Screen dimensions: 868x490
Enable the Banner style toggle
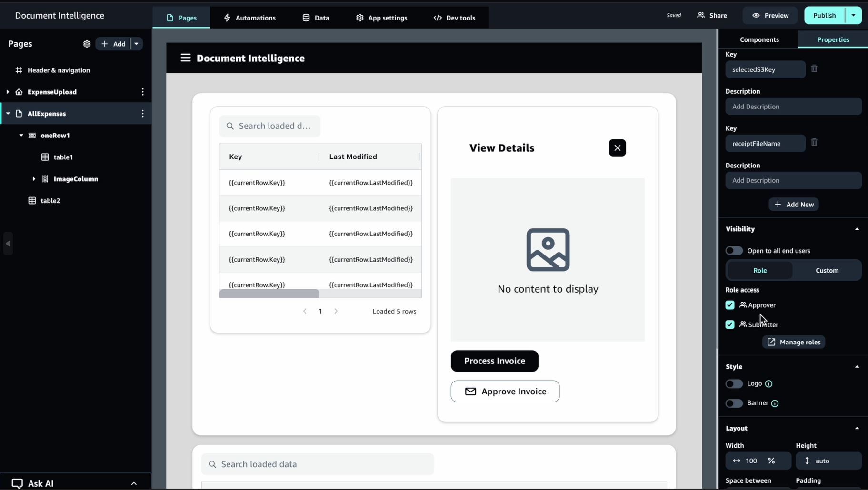tap(734, 403)
